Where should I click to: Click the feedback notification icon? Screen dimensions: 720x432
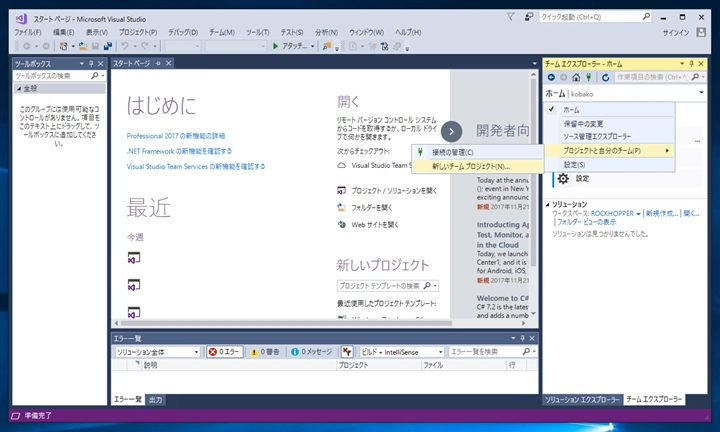529,17
